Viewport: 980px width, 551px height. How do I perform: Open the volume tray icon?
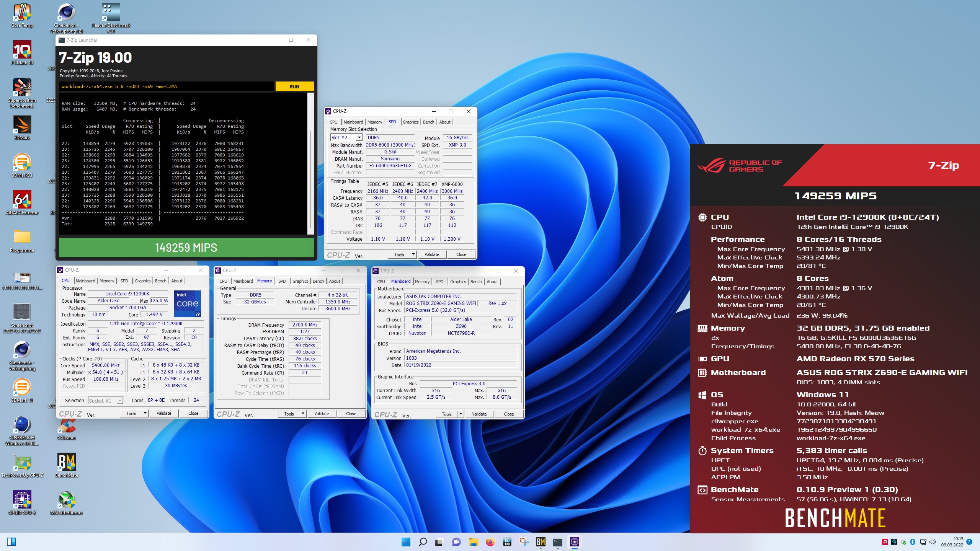pos(933,542)
